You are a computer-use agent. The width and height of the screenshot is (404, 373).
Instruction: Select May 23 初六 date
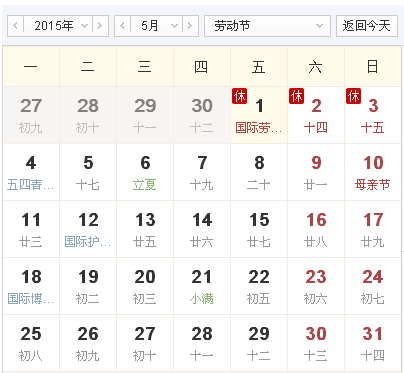pyautogui.click(x=316, y=286)
